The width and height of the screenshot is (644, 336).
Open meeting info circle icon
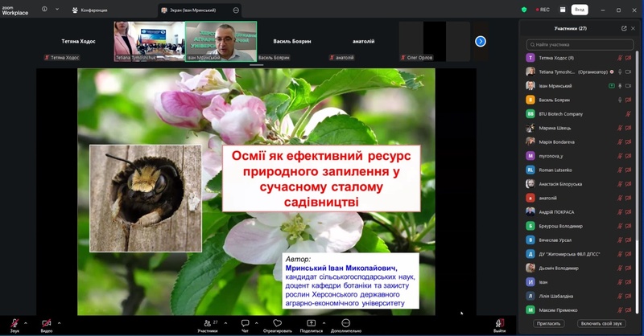(x=44, y=10)
